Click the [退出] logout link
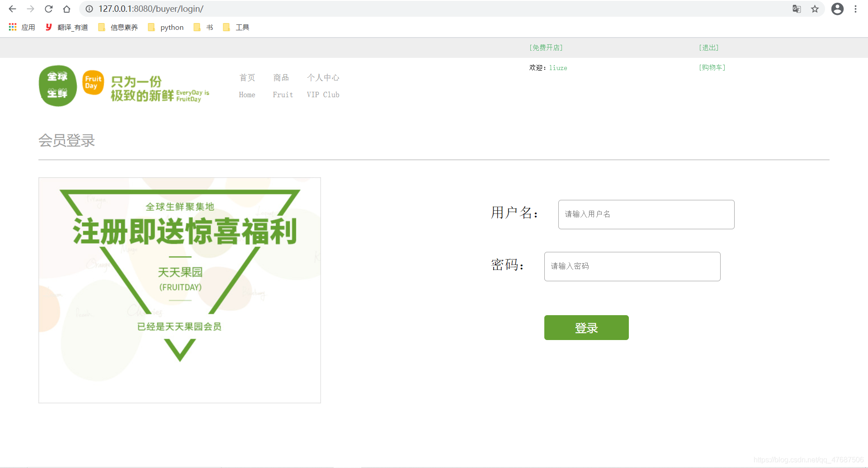The image size is (868, 468). point(709,47)
